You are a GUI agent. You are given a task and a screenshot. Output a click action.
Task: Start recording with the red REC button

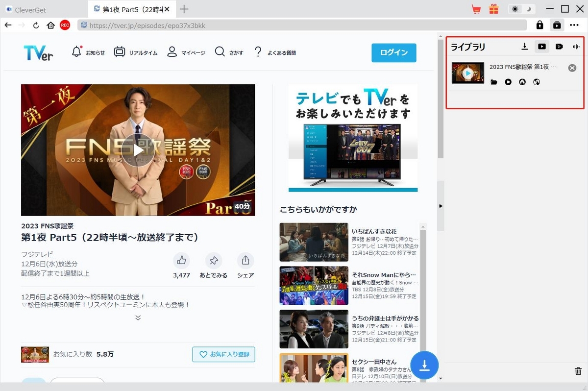65,25
